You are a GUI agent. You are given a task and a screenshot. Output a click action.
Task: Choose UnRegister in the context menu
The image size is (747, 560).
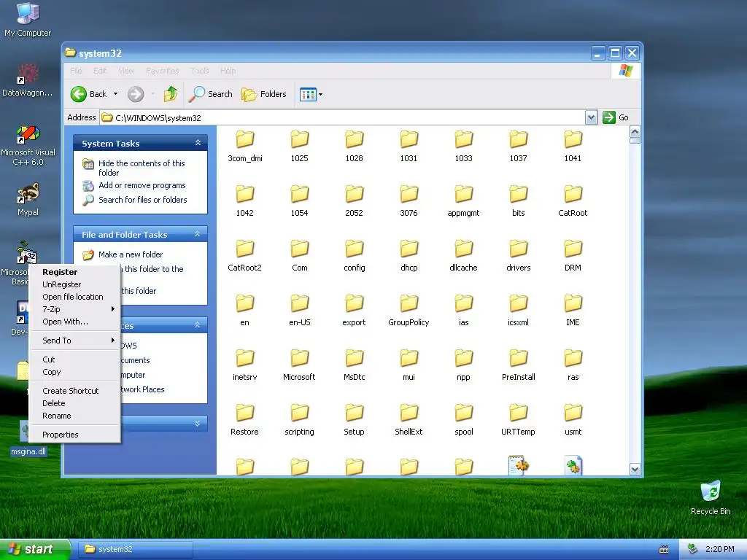pos(74,284)
